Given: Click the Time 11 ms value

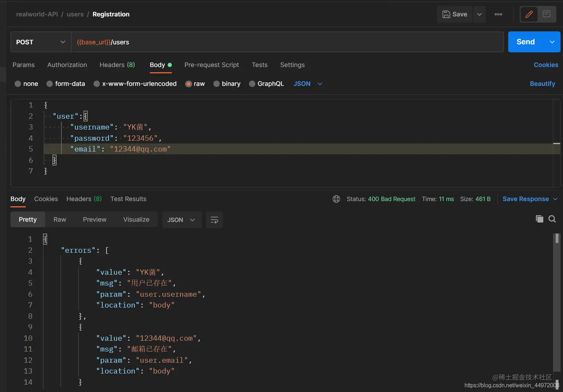Looking at the screenshot, I should click(x=446, y=199).
